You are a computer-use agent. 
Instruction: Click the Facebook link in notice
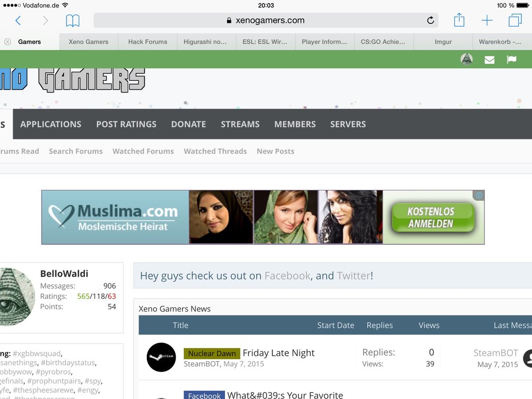click(x=287, y=276)
